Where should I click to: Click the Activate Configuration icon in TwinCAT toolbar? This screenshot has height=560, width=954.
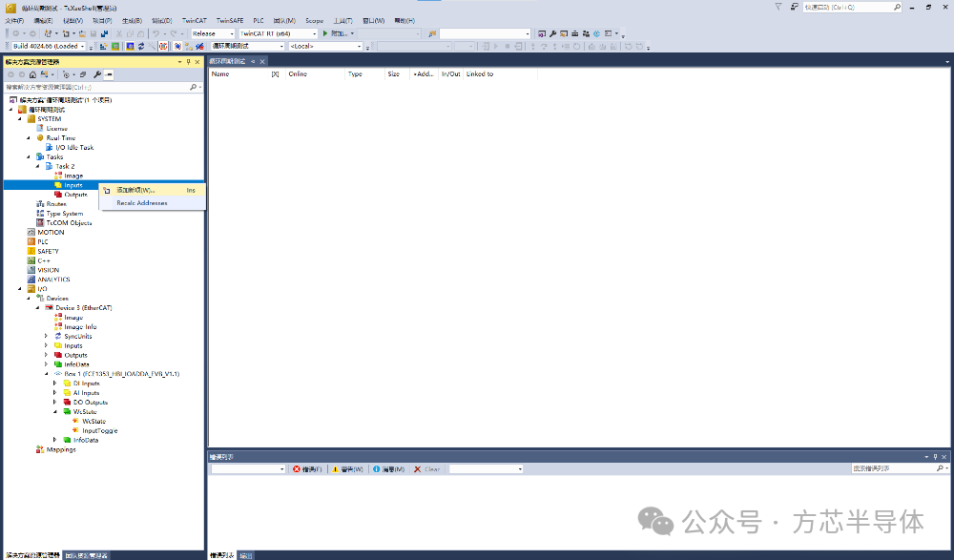103,46
